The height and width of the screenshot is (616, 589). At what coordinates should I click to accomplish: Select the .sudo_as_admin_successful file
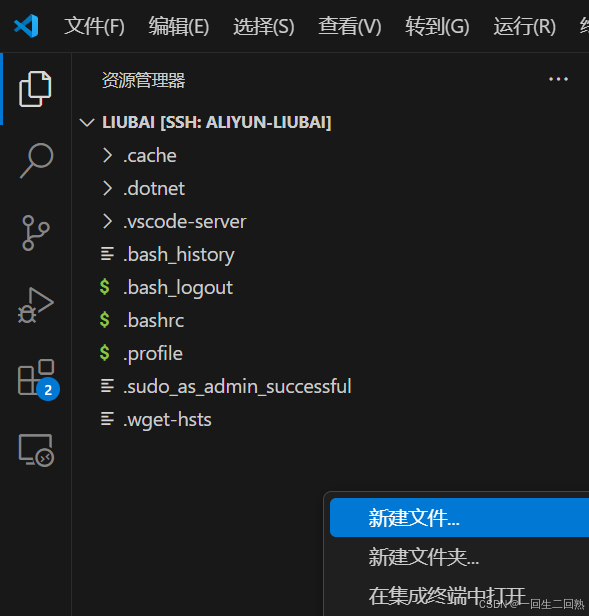pos(237,387)
